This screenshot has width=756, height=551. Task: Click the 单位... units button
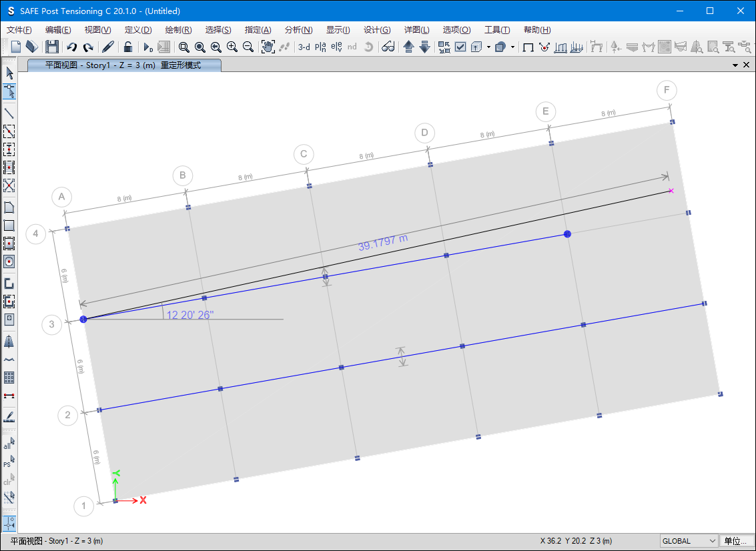pyautogui.click(x=737, y=541)
